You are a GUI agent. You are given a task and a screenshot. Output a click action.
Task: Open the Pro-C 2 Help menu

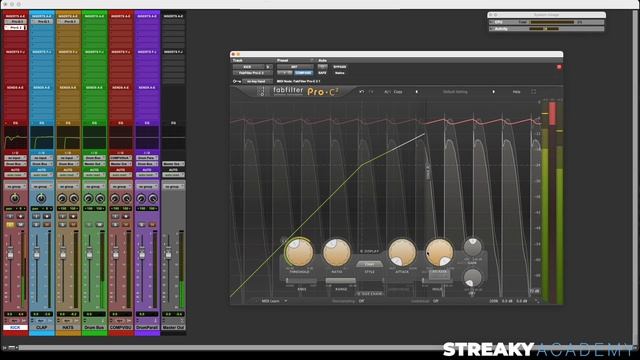click(516, 92)
